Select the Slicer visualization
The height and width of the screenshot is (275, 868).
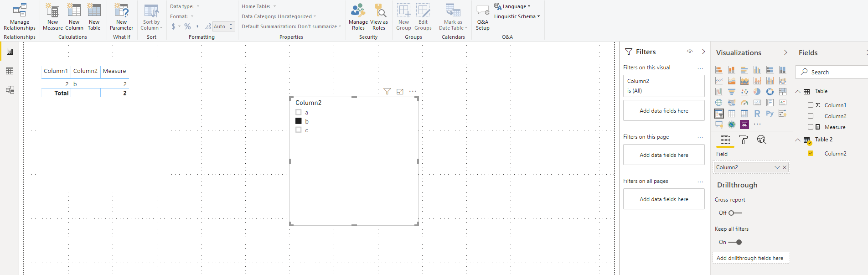[719, 114]
